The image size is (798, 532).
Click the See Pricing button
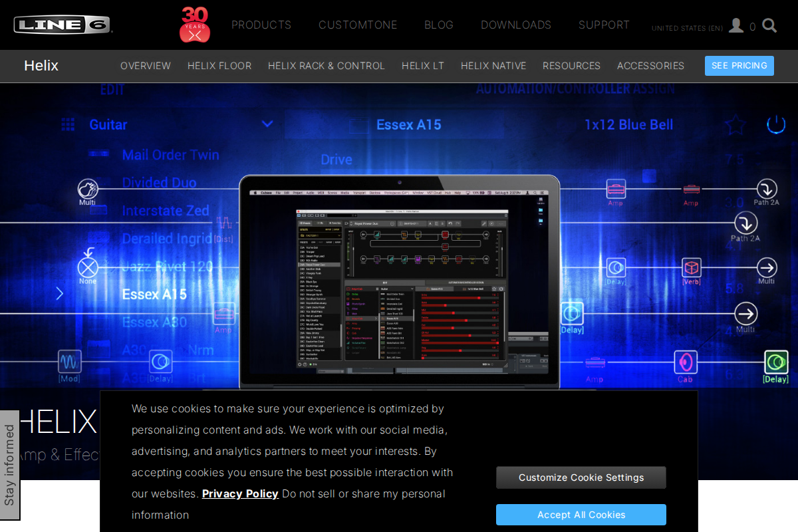(739, 66)
